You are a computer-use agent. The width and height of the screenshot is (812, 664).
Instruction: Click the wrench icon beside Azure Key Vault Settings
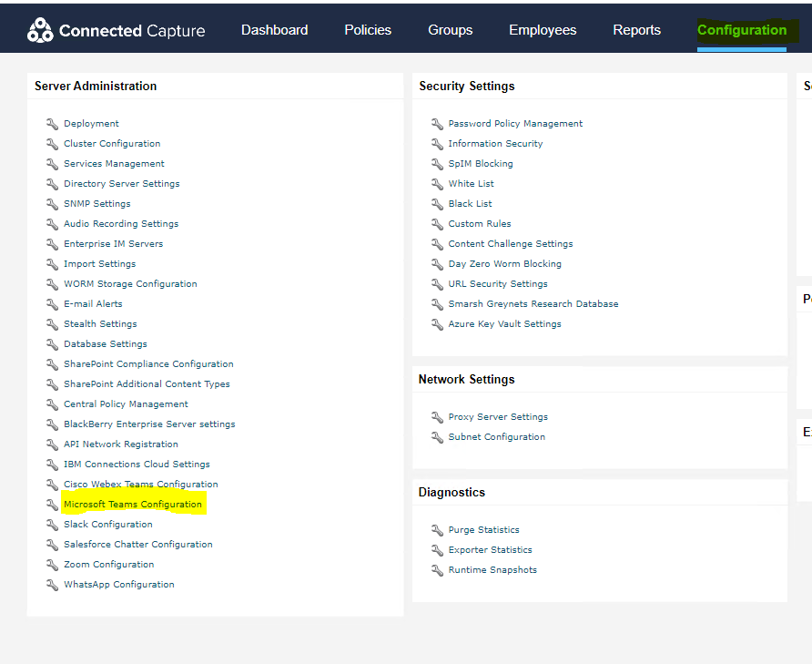pos(437,324)
